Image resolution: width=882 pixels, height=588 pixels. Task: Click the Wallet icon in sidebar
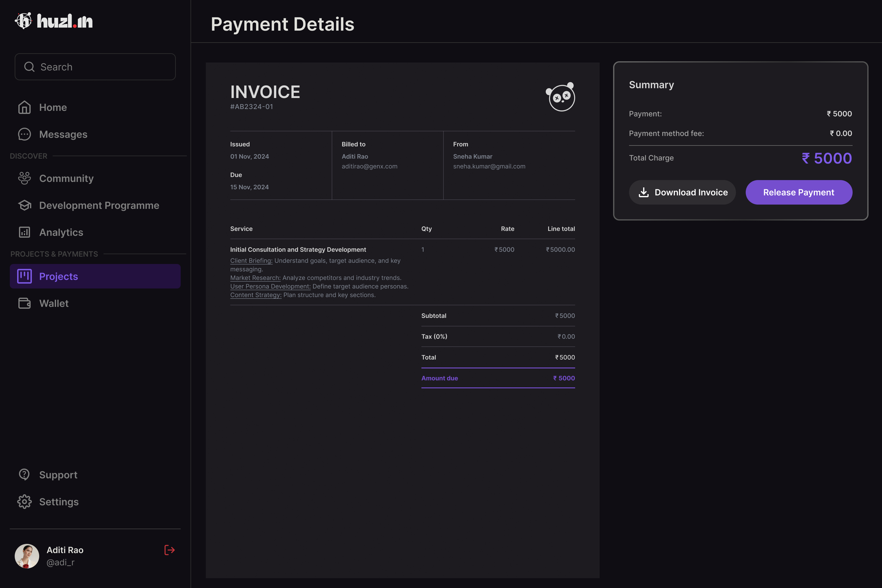[24, 303]
